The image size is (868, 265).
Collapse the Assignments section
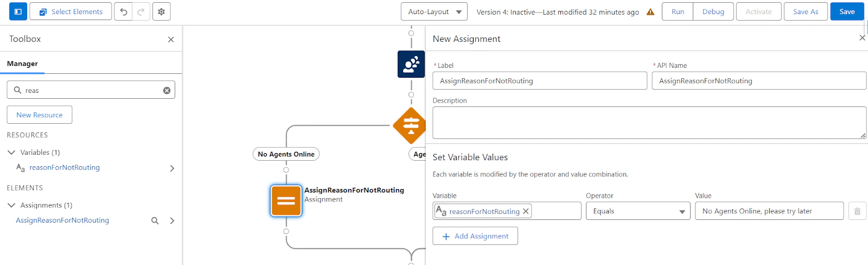[11, 205]
